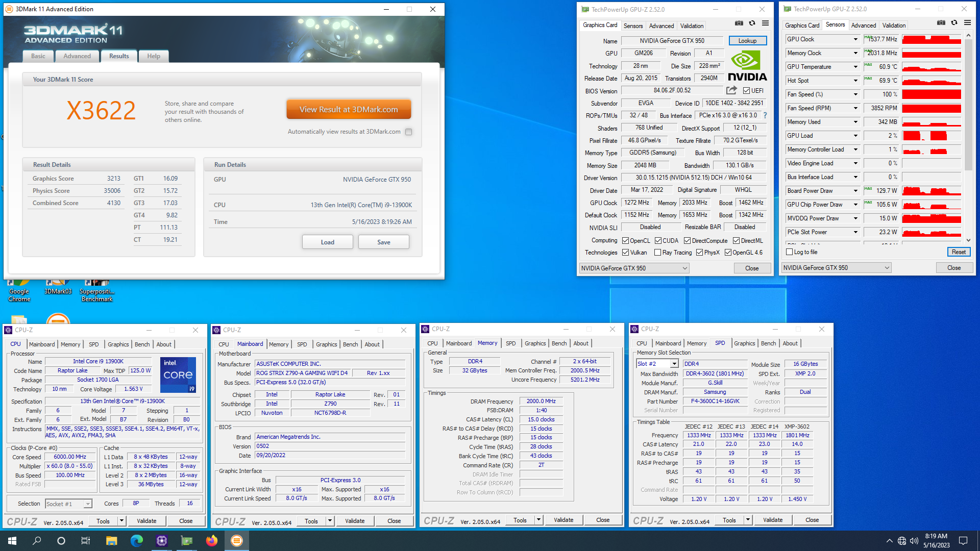The image size is (980, 551).
Task: Open Google Chrome desktop shortcut
Action: 19,289
